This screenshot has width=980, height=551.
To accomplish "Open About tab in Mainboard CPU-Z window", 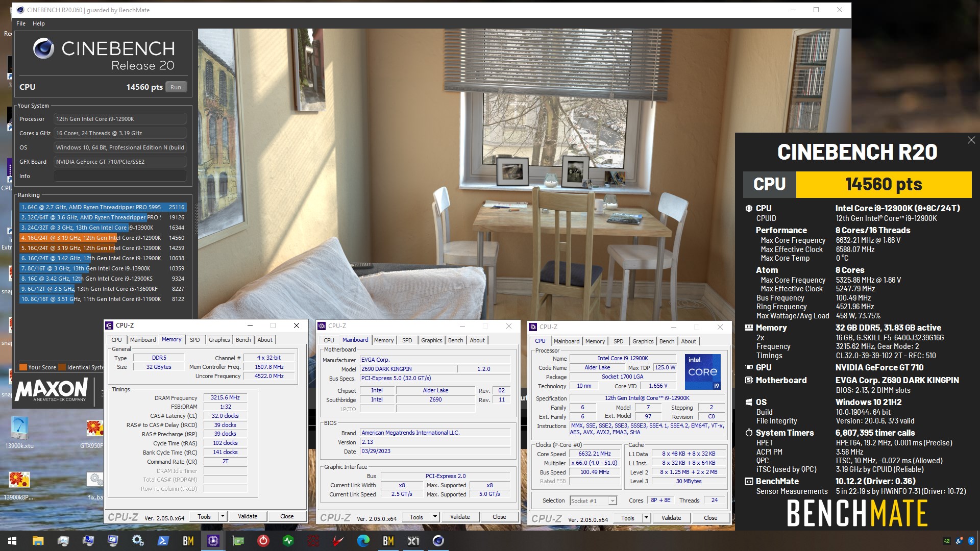I will (x=477, y=340).
